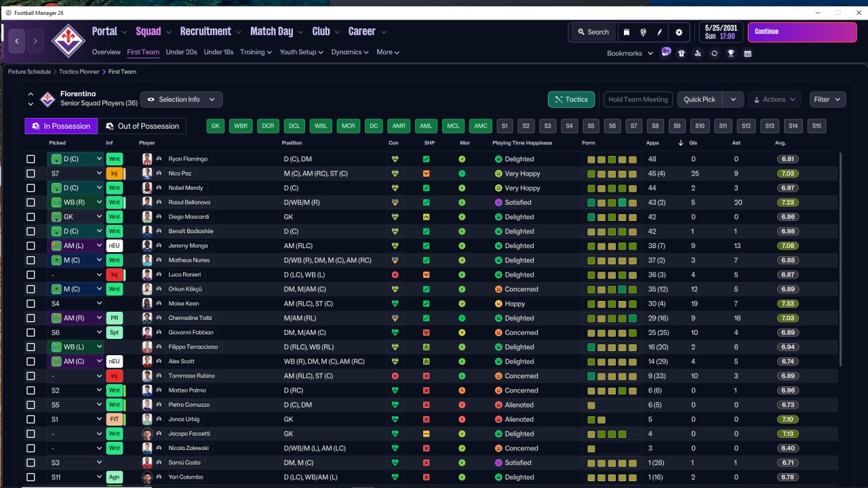This screenshot has height=488, width=868.
Task: Tick the checkbox for Moise Kean
Action: [31, 304]
